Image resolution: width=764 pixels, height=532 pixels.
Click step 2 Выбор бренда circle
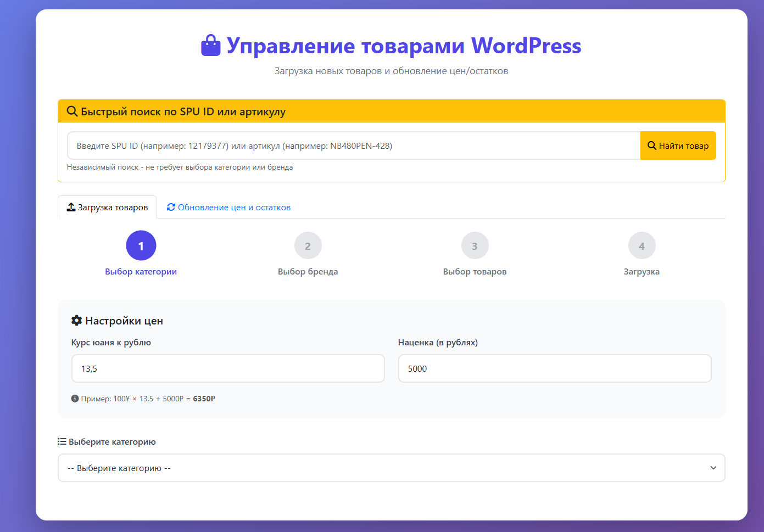(308, 245)
